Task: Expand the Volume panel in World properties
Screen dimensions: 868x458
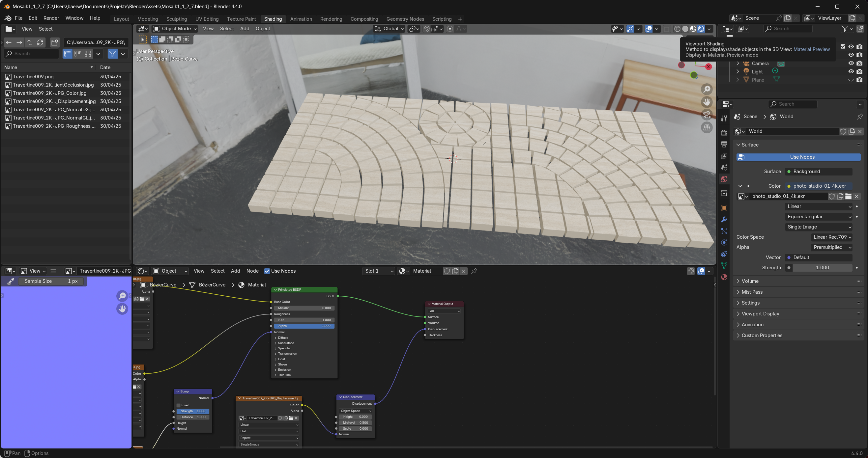Action: click(x=750, y=281)
